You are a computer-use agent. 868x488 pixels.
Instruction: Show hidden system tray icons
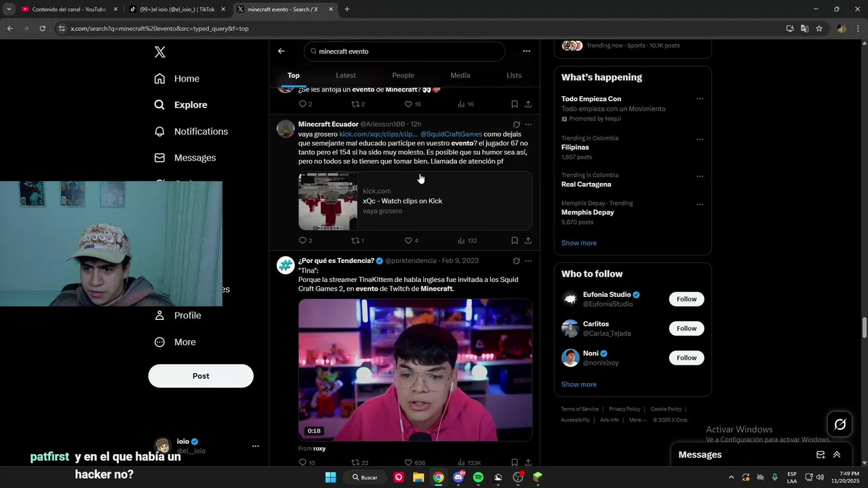tap(731, 477)
